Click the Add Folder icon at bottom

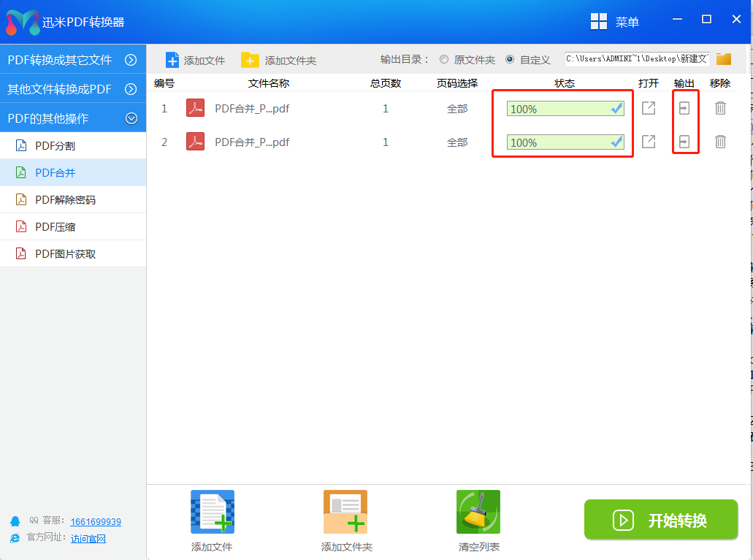pyautogui.click(x=345, y=512)
